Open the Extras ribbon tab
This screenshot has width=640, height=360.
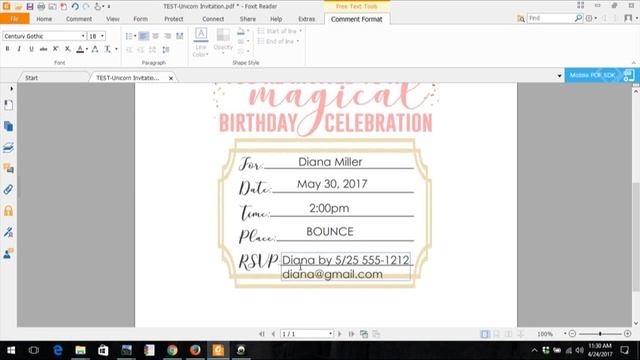306,19
